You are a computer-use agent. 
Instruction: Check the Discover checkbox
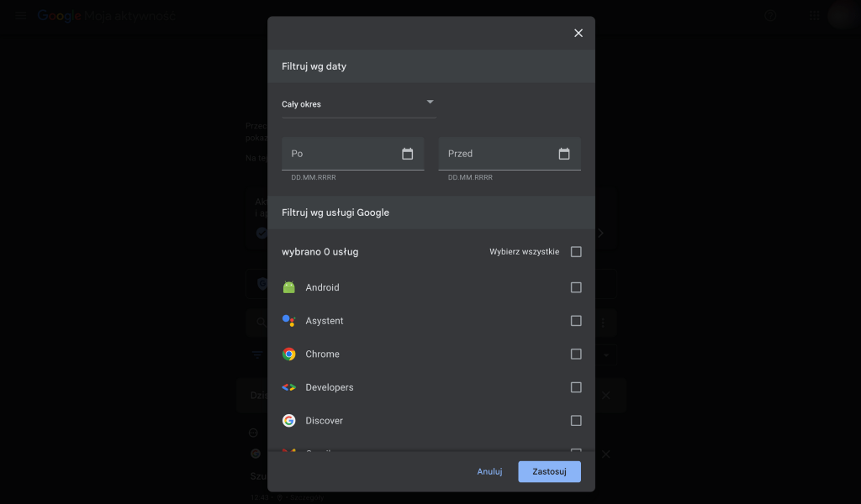click(x=576, y=421)
